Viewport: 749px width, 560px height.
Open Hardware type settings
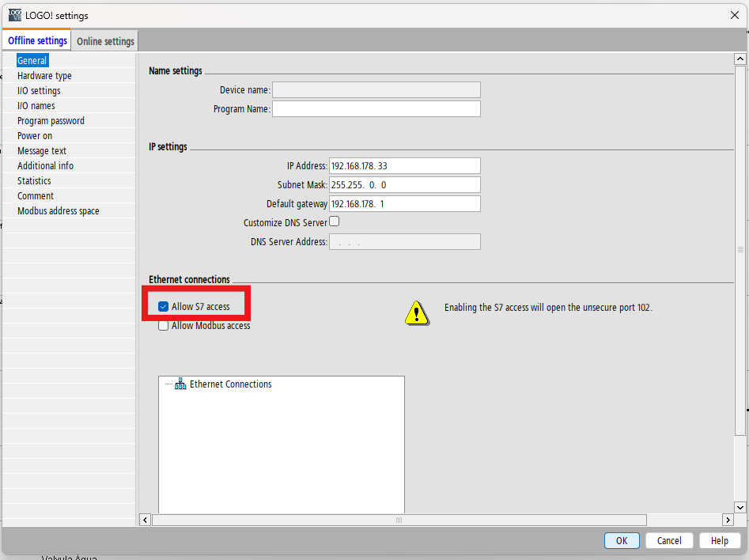44,75
